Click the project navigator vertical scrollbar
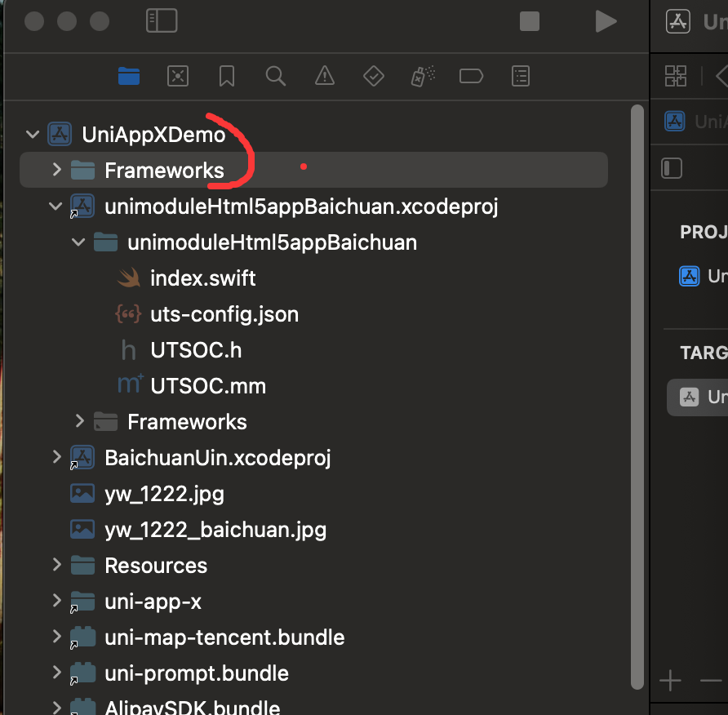 pyautogui.click(x=637, y=397)
